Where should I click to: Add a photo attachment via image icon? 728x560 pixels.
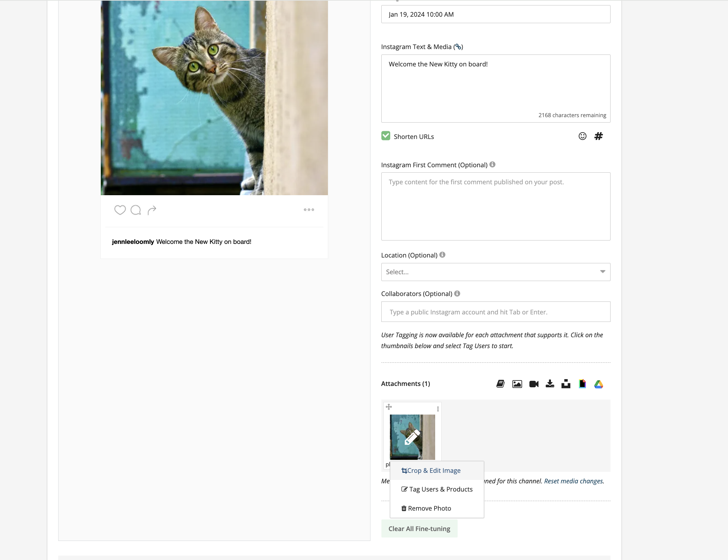pos(517,384)
